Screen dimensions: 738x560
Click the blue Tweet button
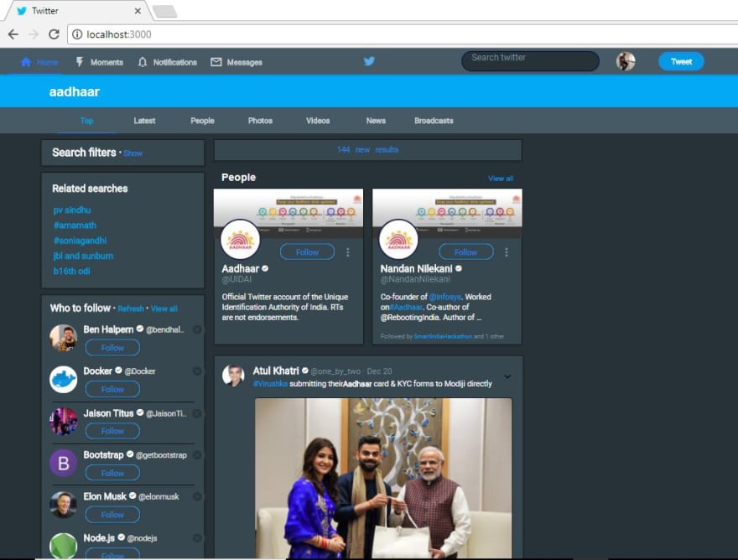(x=681, y=62)
